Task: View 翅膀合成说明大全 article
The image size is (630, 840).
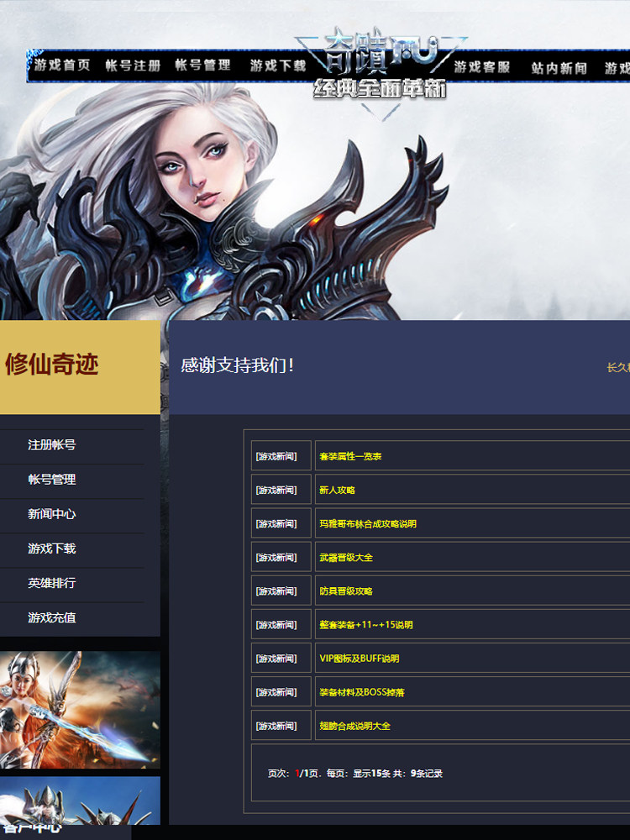Action: (x=354, y=726)
